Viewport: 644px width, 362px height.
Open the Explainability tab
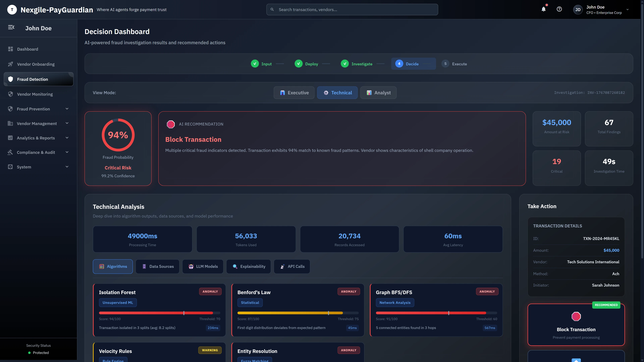tap(248, 266)
